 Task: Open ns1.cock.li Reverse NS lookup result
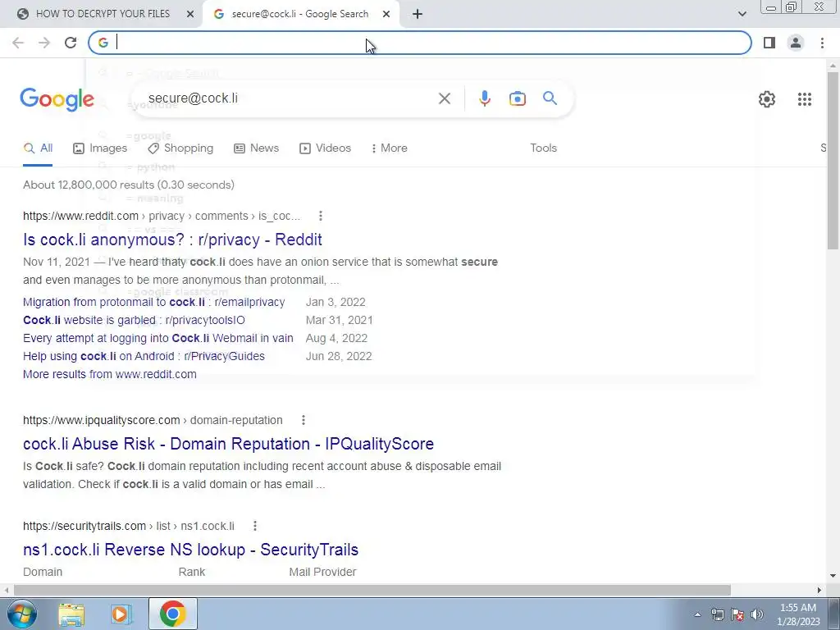190,550
